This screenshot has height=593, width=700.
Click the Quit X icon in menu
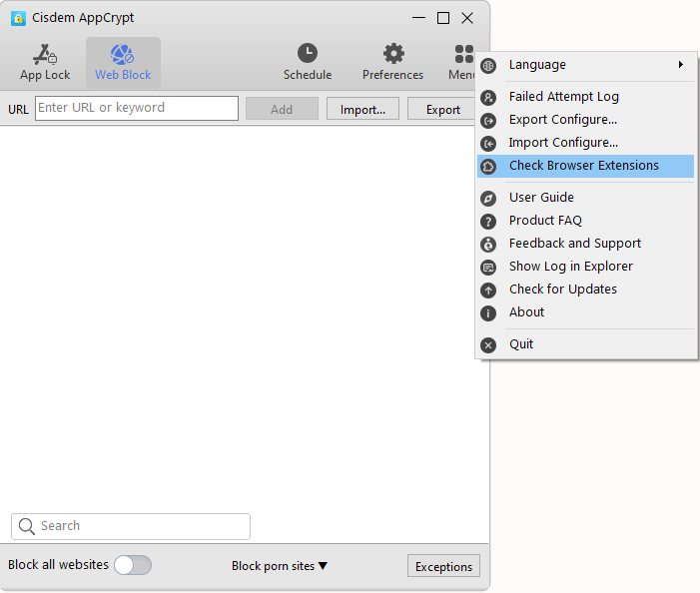(488, 344)
